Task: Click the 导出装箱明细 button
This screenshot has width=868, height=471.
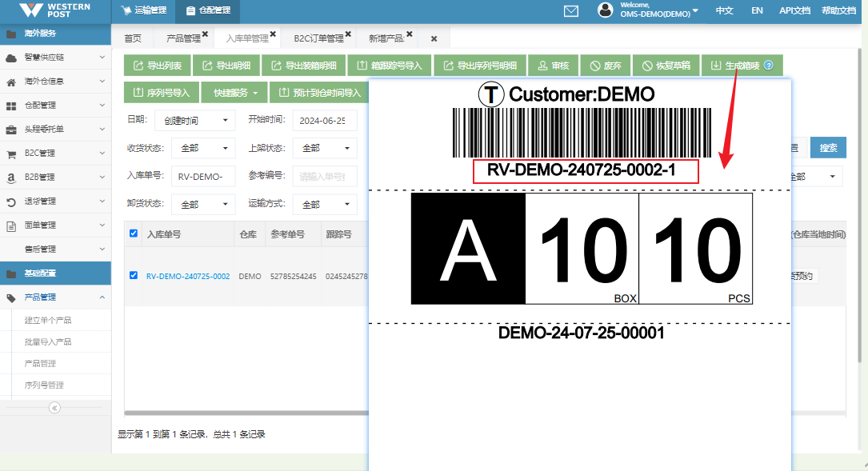Action: (x=303, y=66)
